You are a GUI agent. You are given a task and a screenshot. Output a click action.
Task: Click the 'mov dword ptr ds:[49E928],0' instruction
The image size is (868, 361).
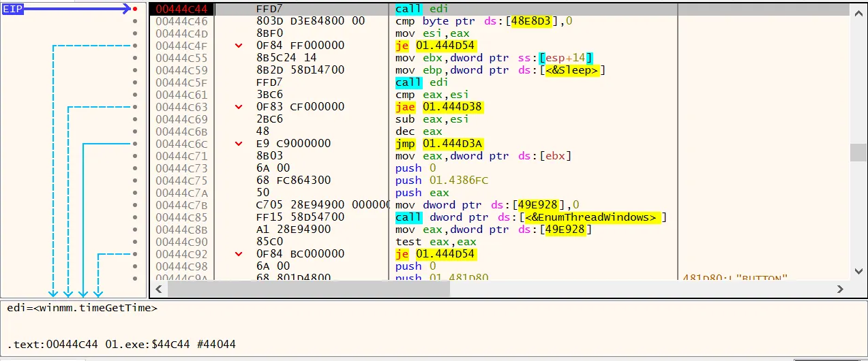click(487, 205)
